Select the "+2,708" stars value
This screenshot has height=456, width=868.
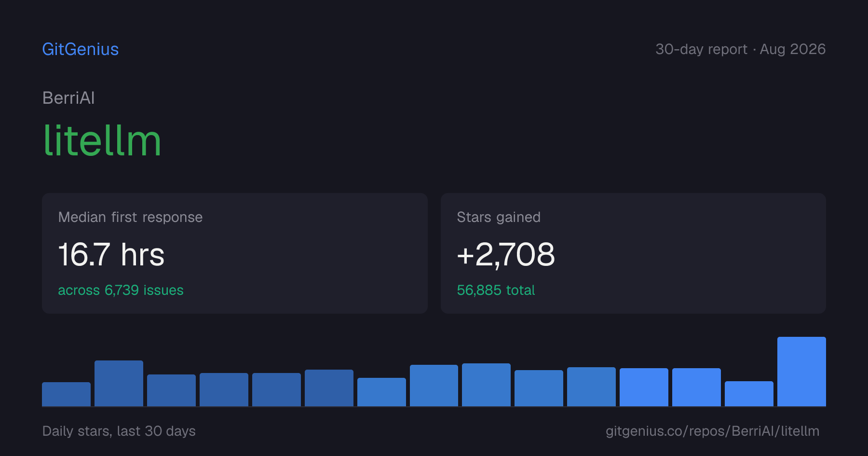[x=506, y=254]
